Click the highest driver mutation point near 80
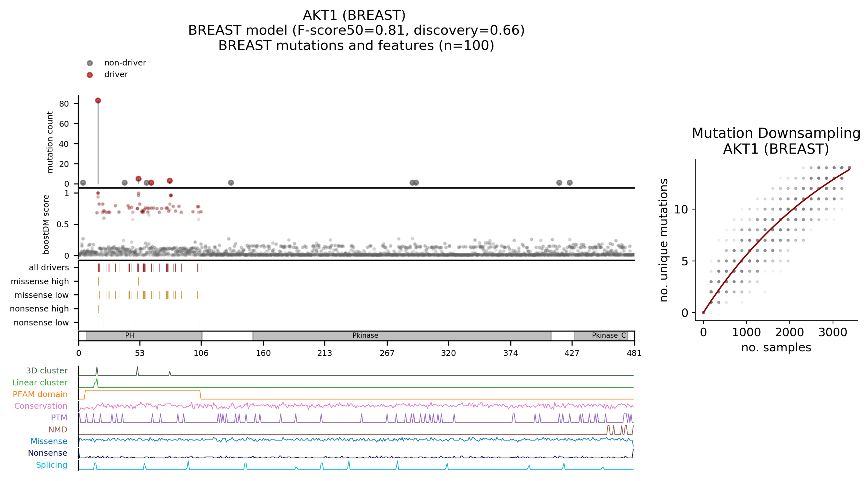 point(98,101)
